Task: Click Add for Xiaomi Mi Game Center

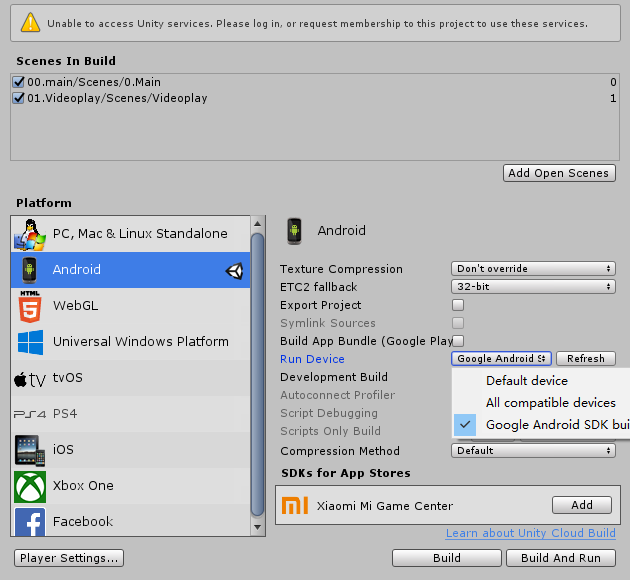Action: [582, 505]
